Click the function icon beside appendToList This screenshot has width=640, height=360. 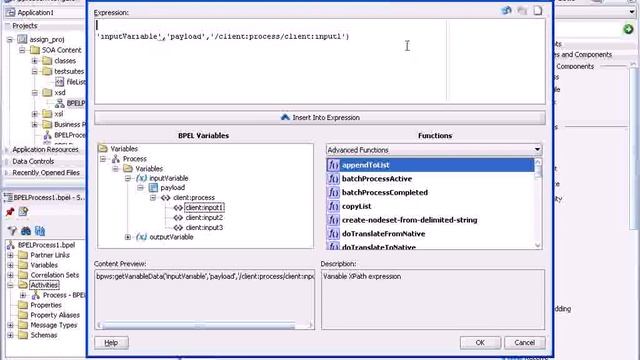[333, 165]
